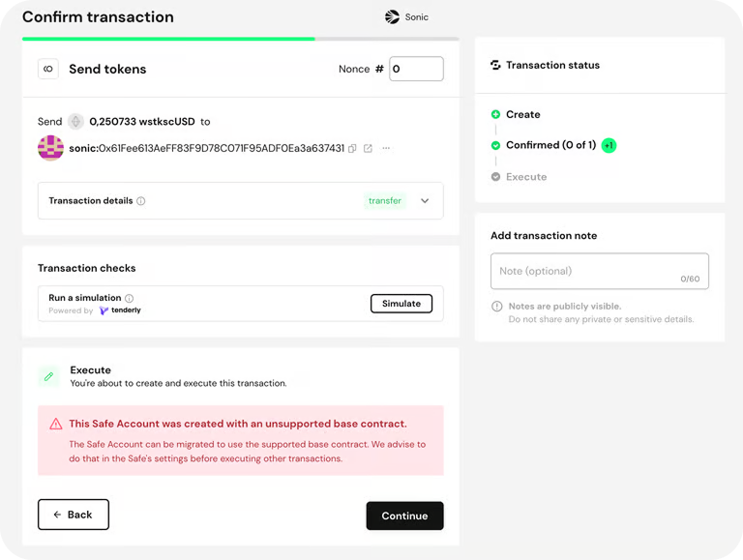Click the green transaction progress bar

pos(168,39)
